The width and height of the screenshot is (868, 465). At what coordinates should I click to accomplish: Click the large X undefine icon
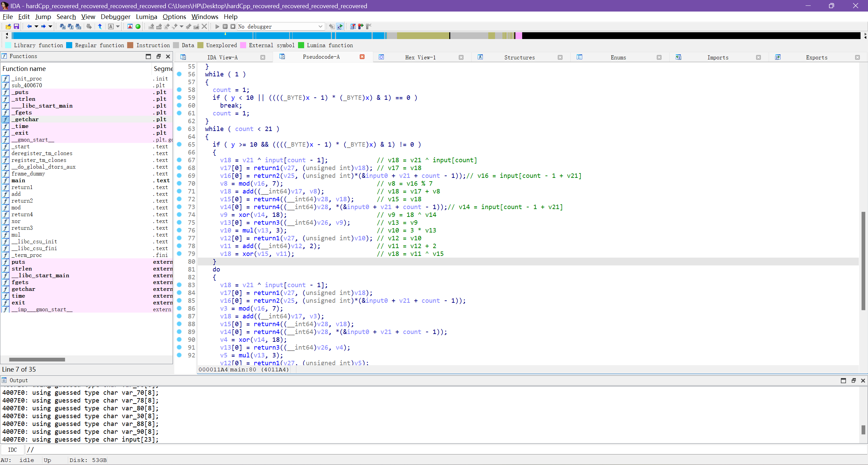(x=204, y=26)
